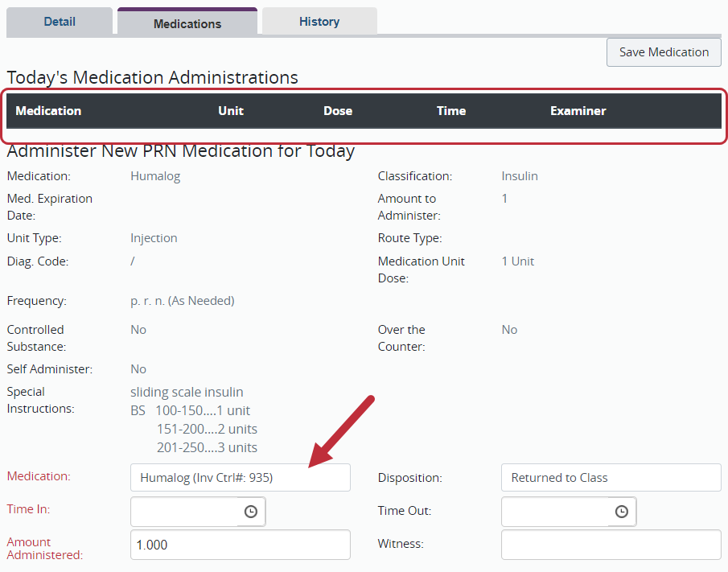Click the Amount to Administer label
This screenshot has height=572, width=728.
tap(409, 207)
